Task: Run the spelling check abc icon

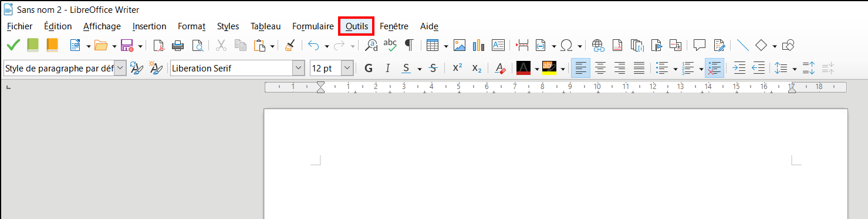Action: pyautogui.click(x=390, y=45)
